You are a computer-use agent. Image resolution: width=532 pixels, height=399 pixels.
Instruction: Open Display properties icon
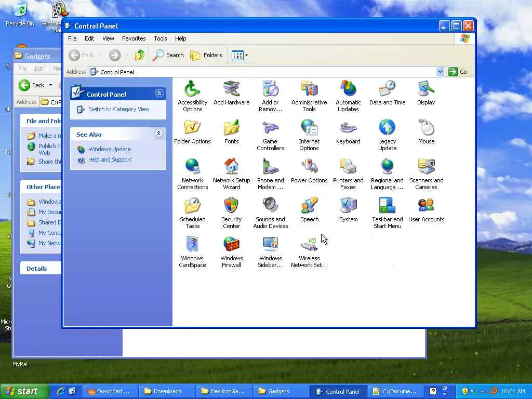click(x=426, y=93)
